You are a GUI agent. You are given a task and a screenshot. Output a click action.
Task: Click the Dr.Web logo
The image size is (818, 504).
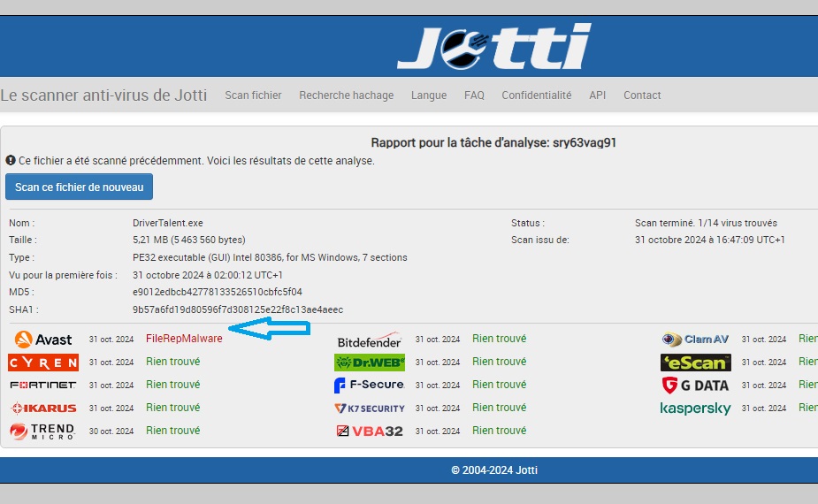pyautogui.click(x=370, y=363)
